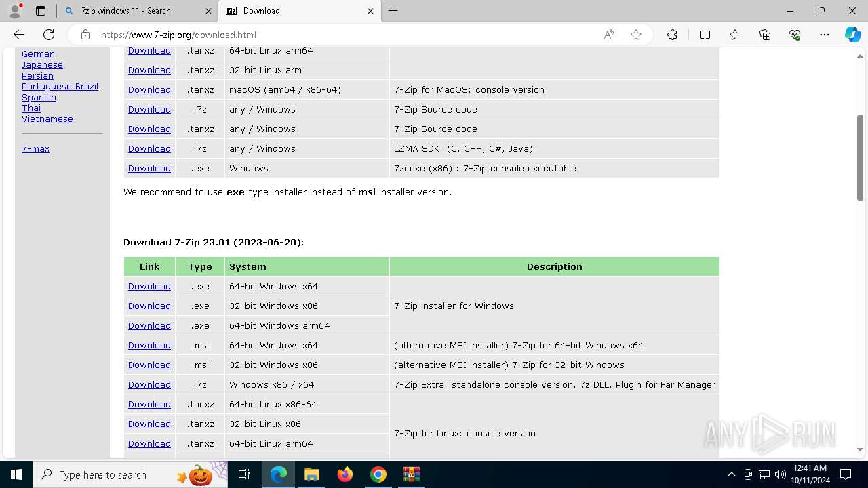Download the .tar.xz 7-Zip Source code
This screenshot has height=488, width=868.
[x=149, y=129]
